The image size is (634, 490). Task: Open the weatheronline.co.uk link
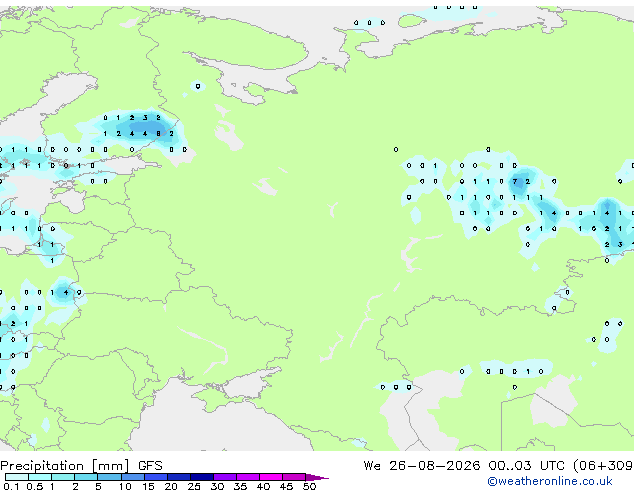550,481
